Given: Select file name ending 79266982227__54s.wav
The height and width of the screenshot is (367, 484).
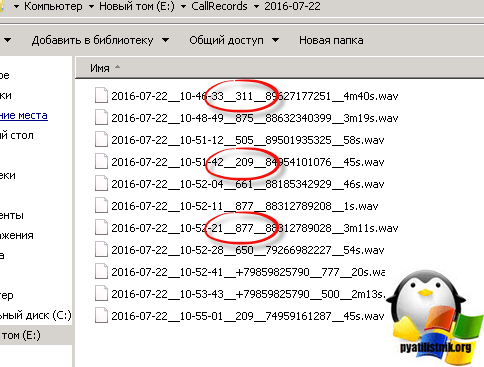Looking at the screenshot, I should 248,250.
